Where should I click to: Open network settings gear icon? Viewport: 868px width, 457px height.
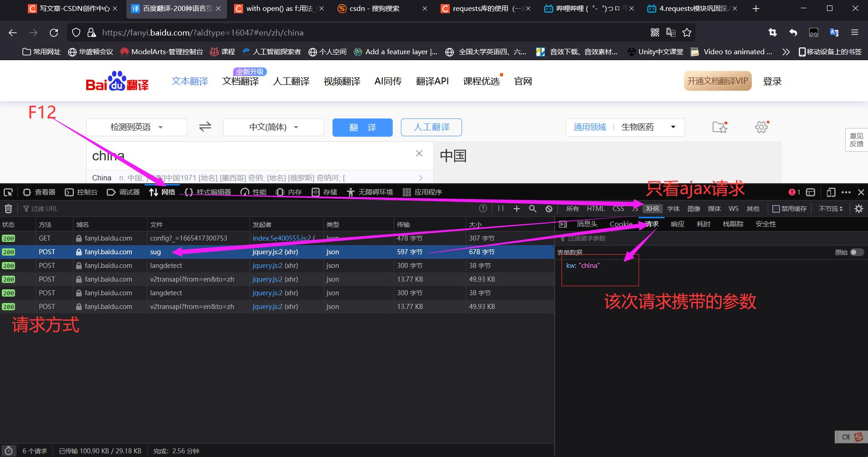(x=859, y=209)
